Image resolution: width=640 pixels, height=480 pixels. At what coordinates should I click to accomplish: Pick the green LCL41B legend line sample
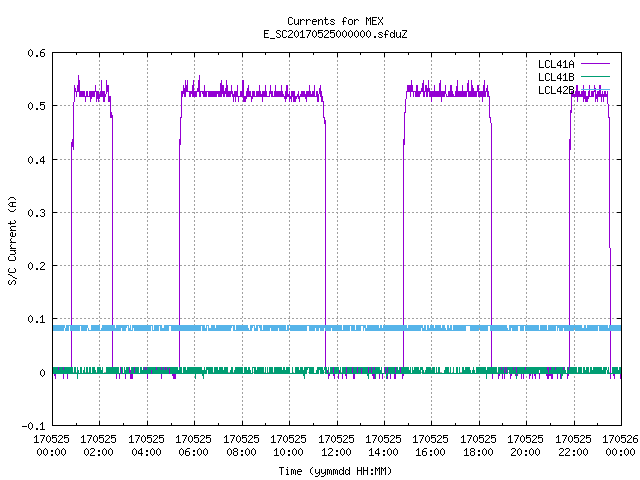click(595, 76)
